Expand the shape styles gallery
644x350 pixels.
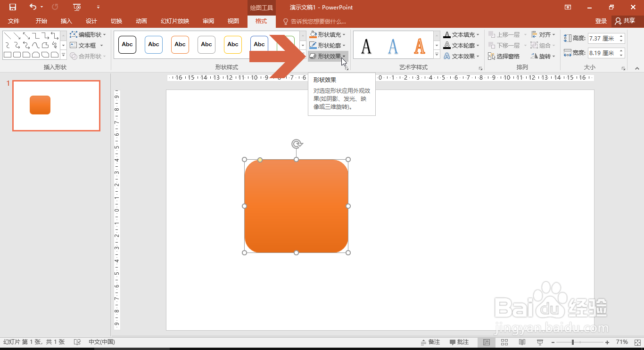click(x=302, y=55)
